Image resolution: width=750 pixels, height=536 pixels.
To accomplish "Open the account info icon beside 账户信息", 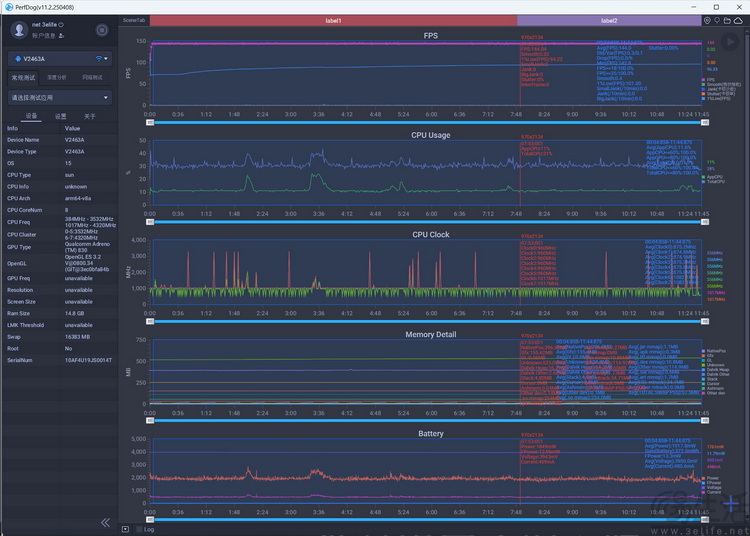I will [x=61, y=36].
